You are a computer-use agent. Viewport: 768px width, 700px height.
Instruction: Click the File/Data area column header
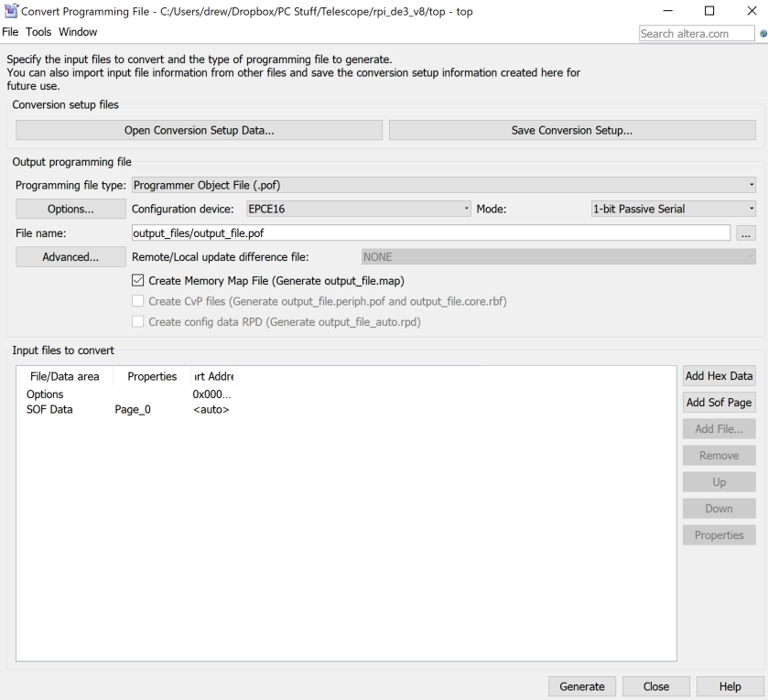pyautogui.click(x=65, y=376)
